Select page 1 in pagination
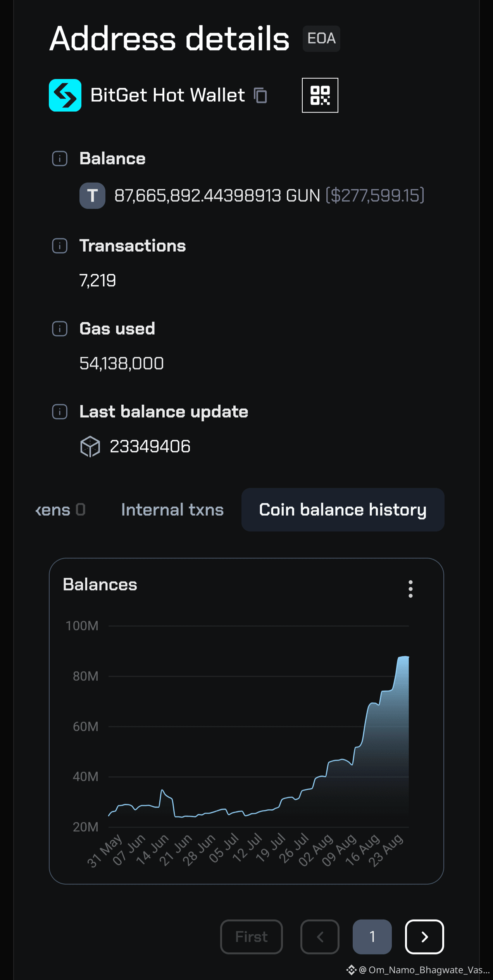 pyautogui.click(x=372, y=937)
